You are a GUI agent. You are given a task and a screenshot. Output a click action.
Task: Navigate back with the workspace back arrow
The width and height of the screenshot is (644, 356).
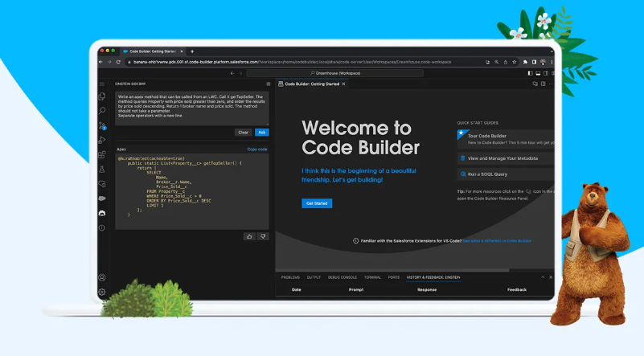point(232,73)
